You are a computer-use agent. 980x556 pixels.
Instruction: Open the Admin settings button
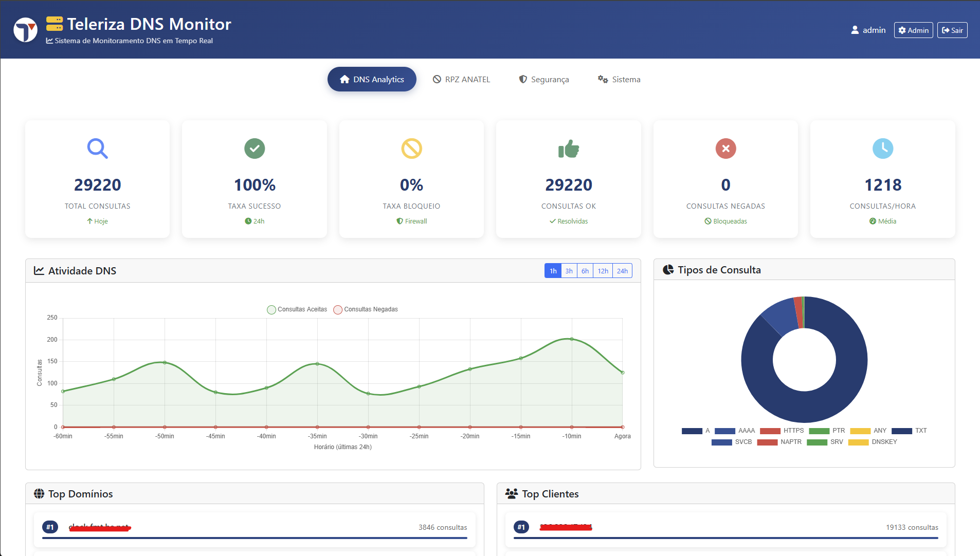pyautogui.click(x=913, y=30)
